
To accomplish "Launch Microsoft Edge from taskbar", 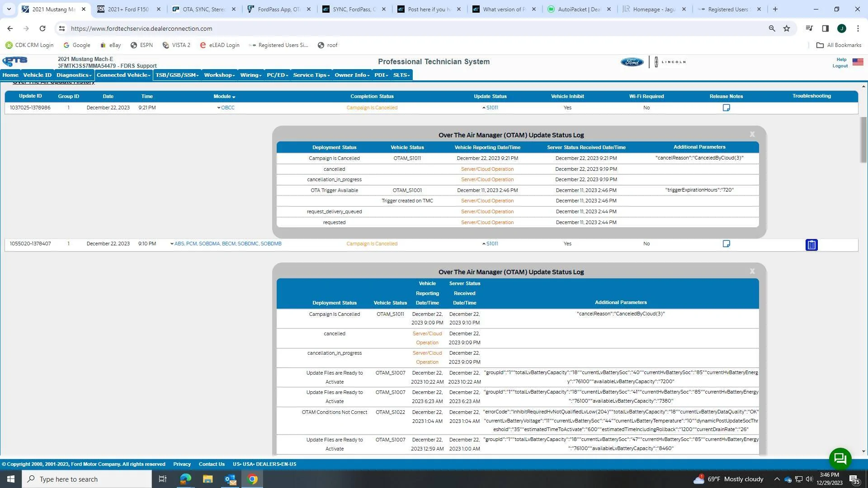I will [x=185, y=479].
